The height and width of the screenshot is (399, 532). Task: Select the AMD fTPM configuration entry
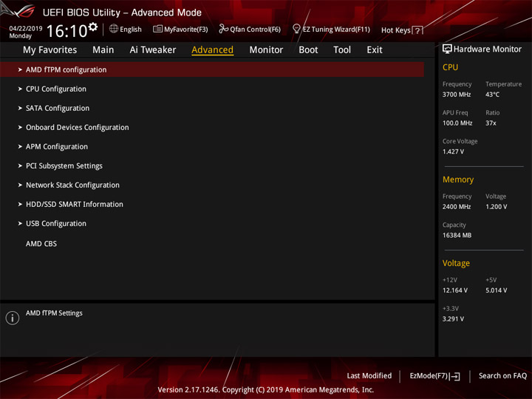212,69
